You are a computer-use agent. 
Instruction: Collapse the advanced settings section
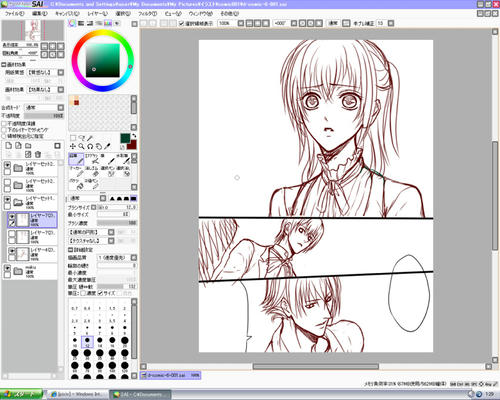(70, 250)
